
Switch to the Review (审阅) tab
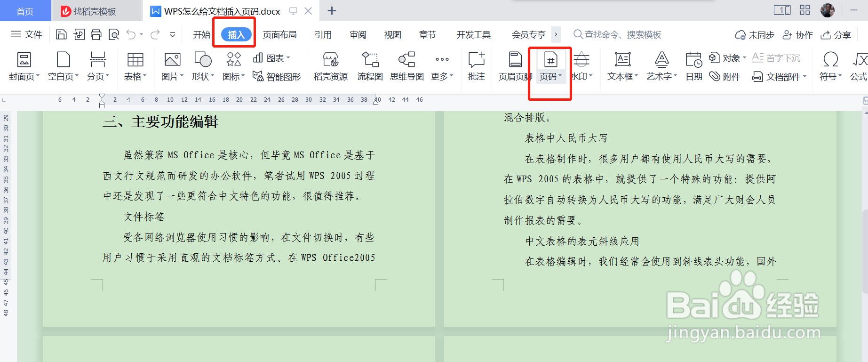[358, 34]
